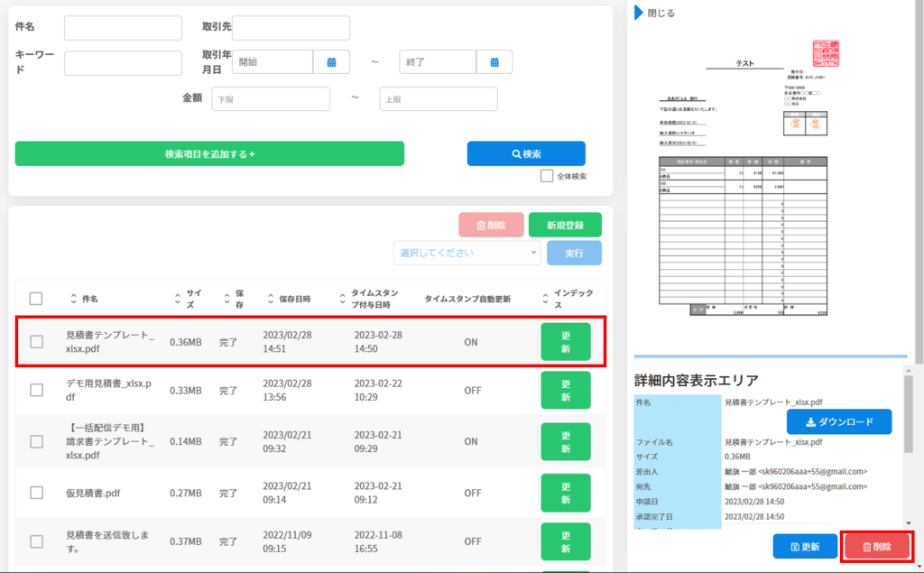Click the 開始 date input field
The height and width of the screenshot is (573, 924).
tap(273, 62)
